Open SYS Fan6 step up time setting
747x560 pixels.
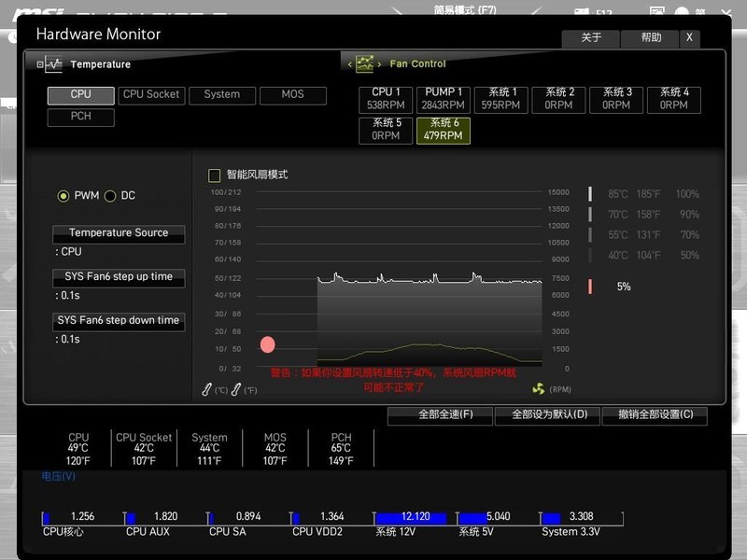pyautogui.click(x=119, y=277)
